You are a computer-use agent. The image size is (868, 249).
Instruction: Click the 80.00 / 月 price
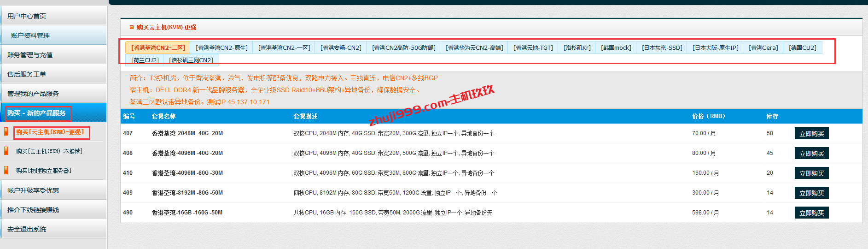click(704, 153)
